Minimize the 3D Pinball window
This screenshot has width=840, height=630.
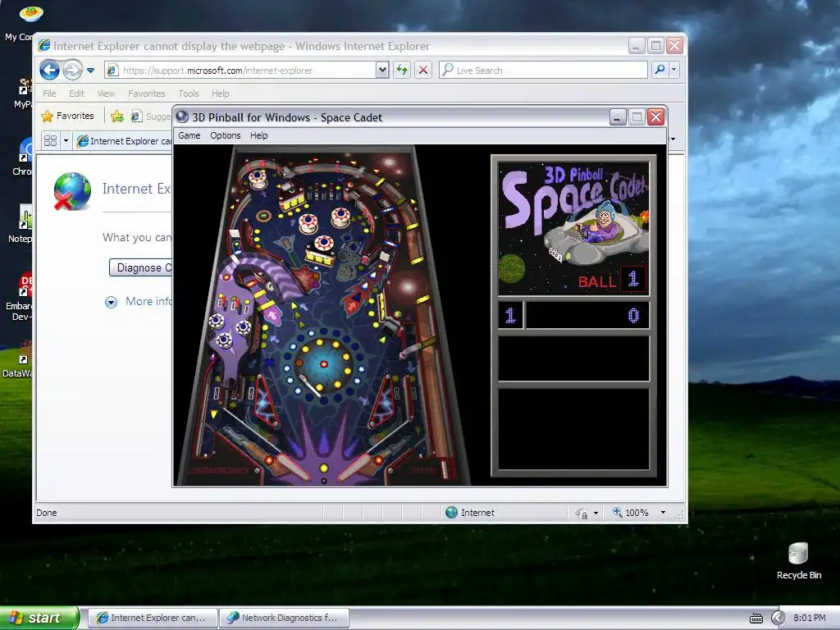pyautogui.click(x=618, y=116)
